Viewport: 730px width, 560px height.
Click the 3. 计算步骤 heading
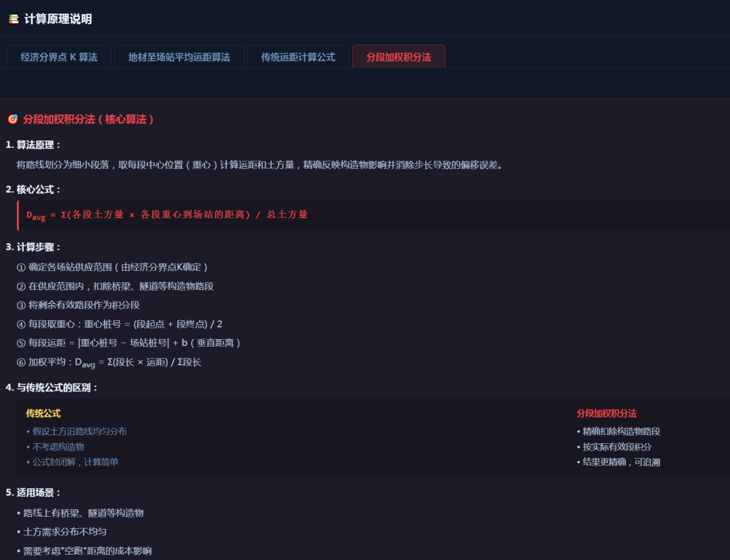tap(34, 247)
